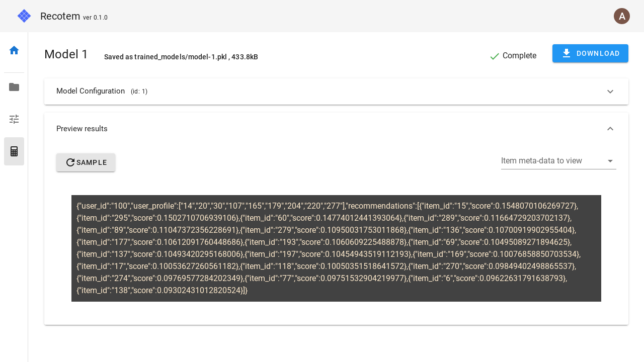644x362 pixels.
Task: Click the refresh icon on Sample button
Action: pos(70,162)
